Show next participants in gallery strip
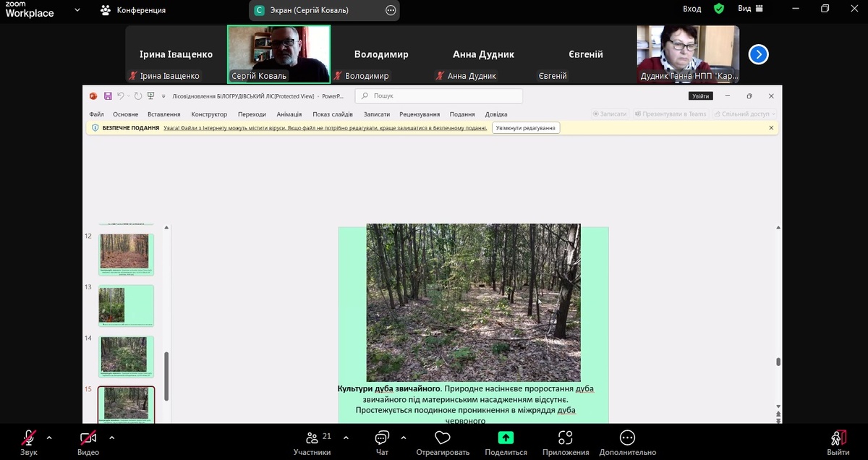This screenshot has height=460, width=868. (x=758, y=54)
